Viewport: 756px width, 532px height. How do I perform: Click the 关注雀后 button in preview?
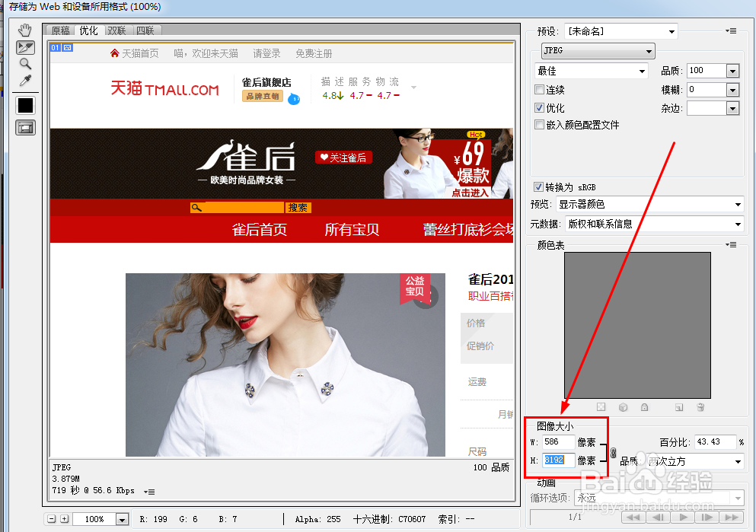(x=344, y=158)
